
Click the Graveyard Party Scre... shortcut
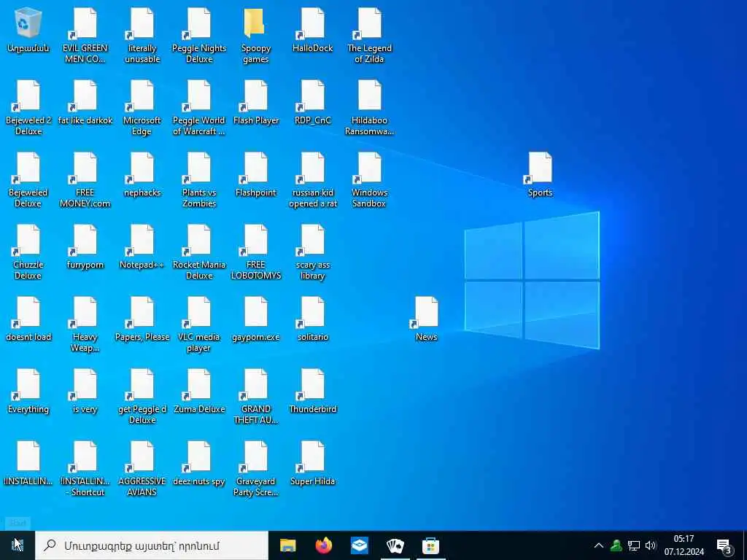256,469
